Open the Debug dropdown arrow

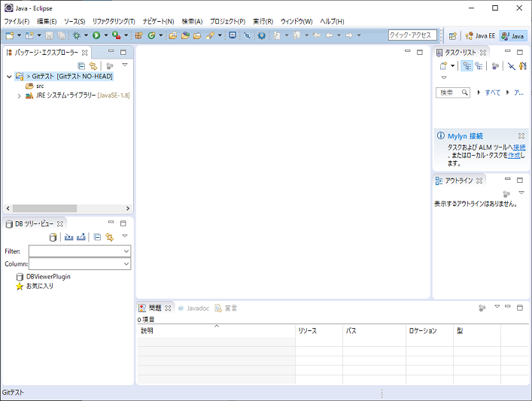click(x=86, y=35)
